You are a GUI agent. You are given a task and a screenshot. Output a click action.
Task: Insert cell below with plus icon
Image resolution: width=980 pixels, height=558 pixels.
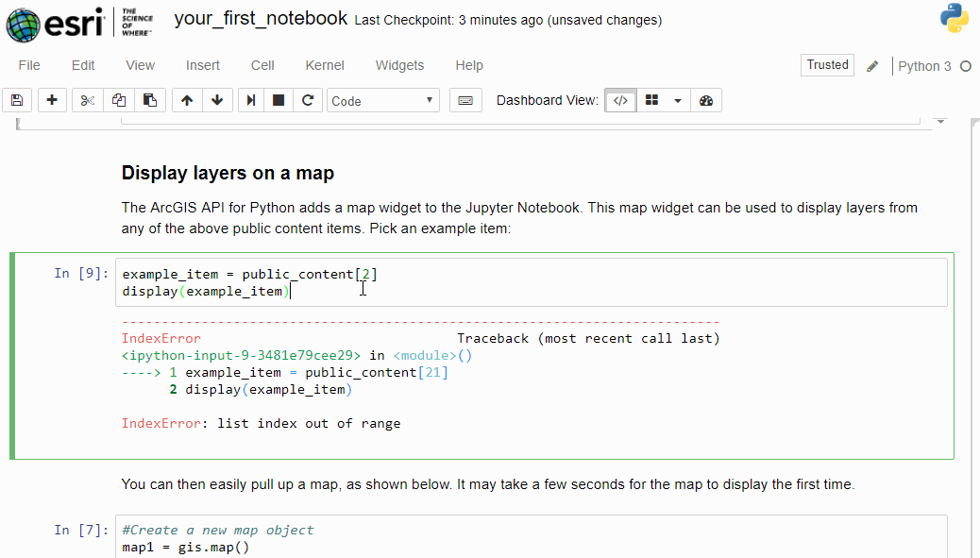[52, 101]
